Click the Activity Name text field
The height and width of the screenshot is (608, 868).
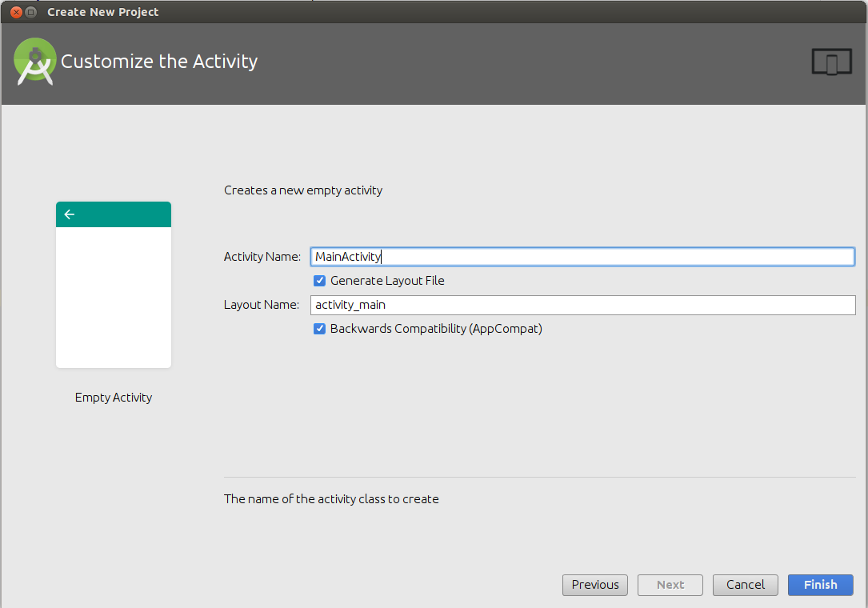pos(582,257)
